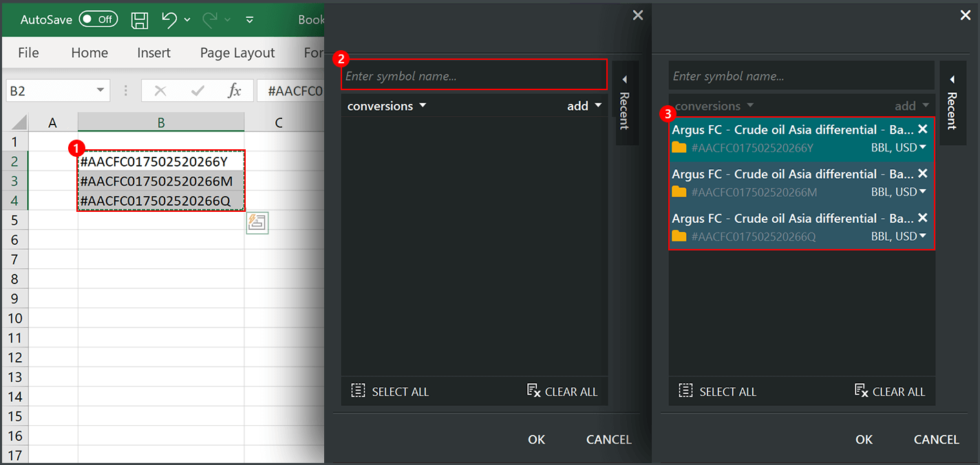The image size is (980, 465).
Task: Select row 7 header
Action: click(x=14, y=259)
